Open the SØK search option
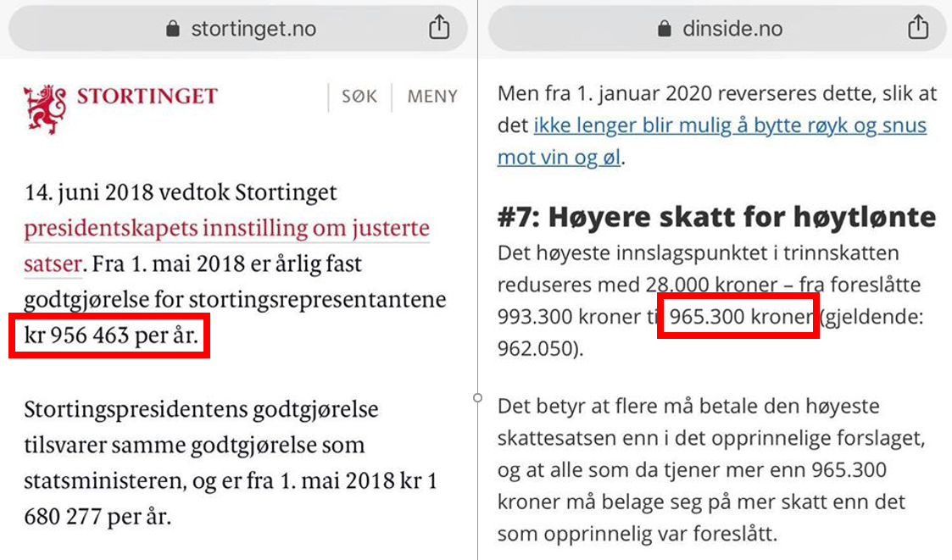The image size is (952, 560). tap(359, 97)
